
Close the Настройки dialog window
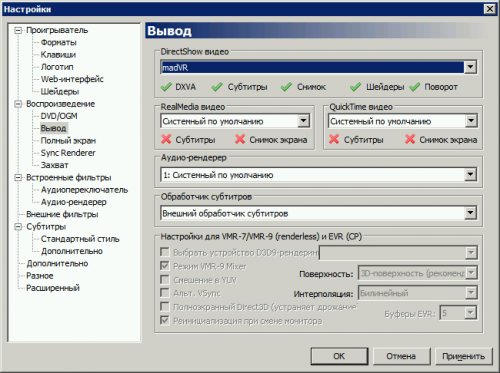click(x=489, y=9)
